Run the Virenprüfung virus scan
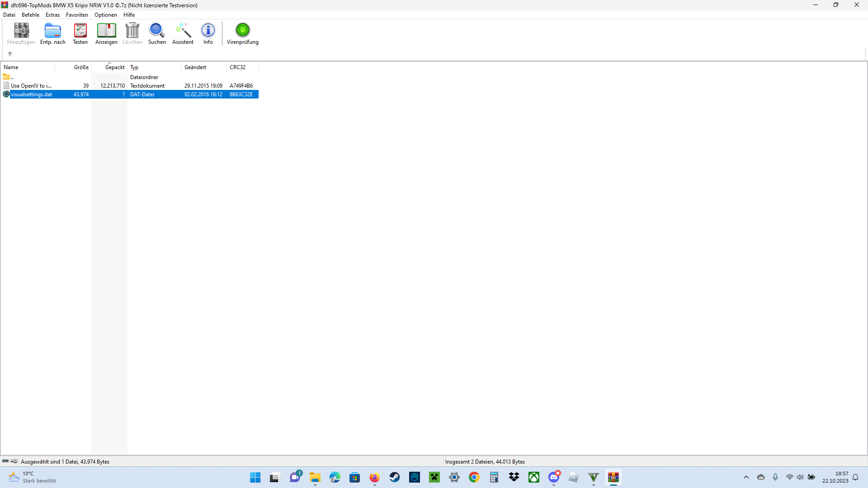Image resolution: width=868 pixels, height=488 pixels. click(242, 34)
